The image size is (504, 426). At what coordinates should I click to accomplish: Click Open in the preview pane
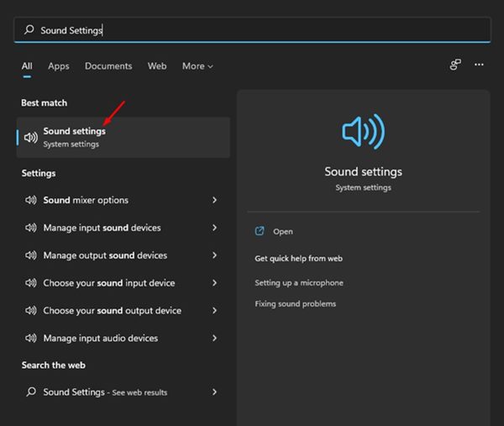[283, 231]
